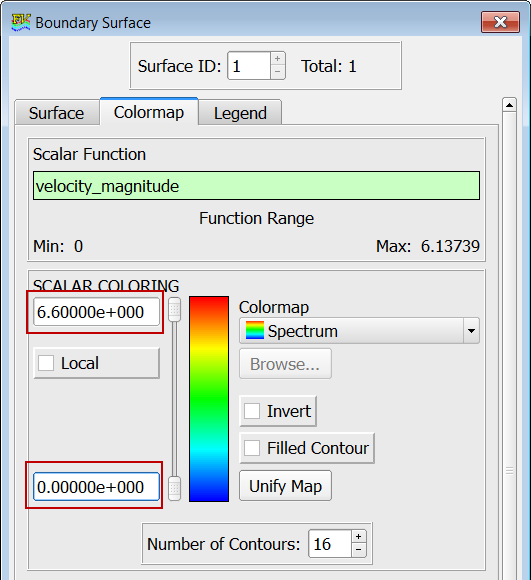Click the Spectrum colormap preview icon
This screenshot has width=531, height=580.
coord(255,330)
